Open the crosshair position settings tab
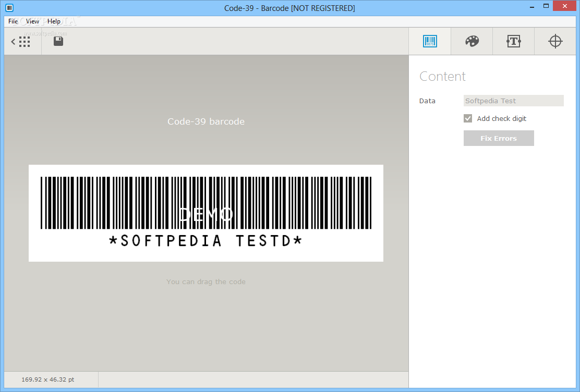This screenshot has width=580, height=392. [x=555, y=41]
